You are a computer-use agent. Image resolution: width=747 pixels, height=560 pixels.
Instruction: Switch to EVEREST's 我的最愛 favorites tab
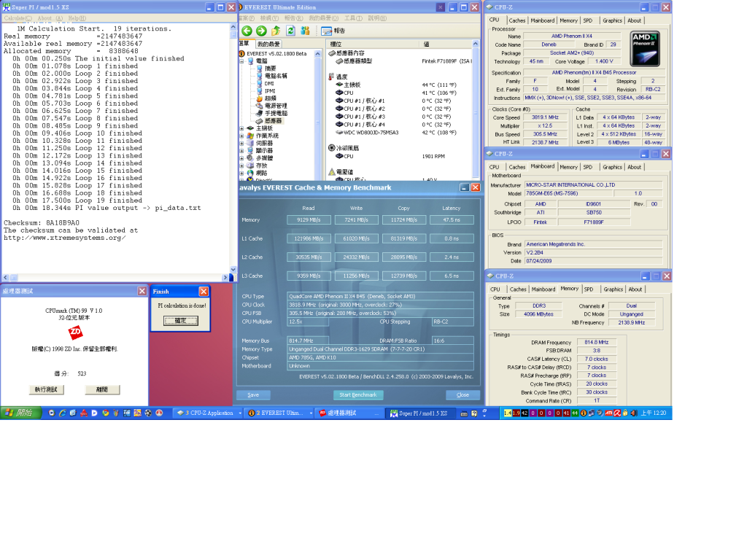tap(268, 44)
